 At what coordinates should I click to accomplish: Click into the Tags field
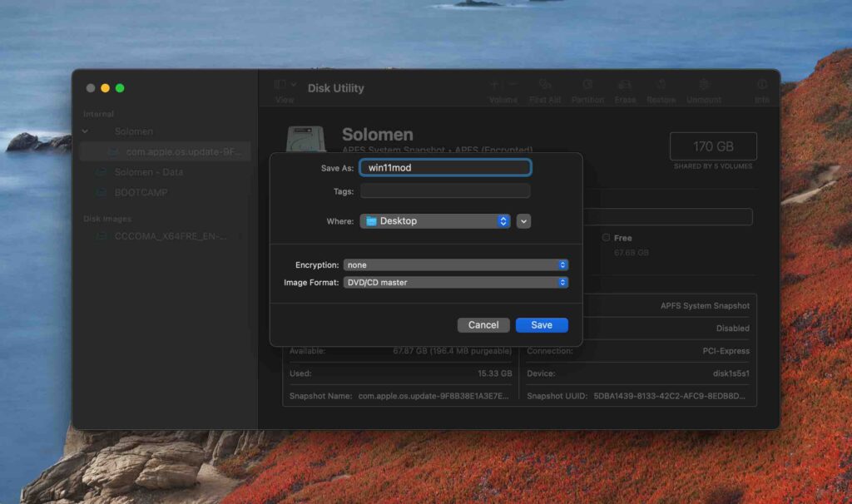445,191
